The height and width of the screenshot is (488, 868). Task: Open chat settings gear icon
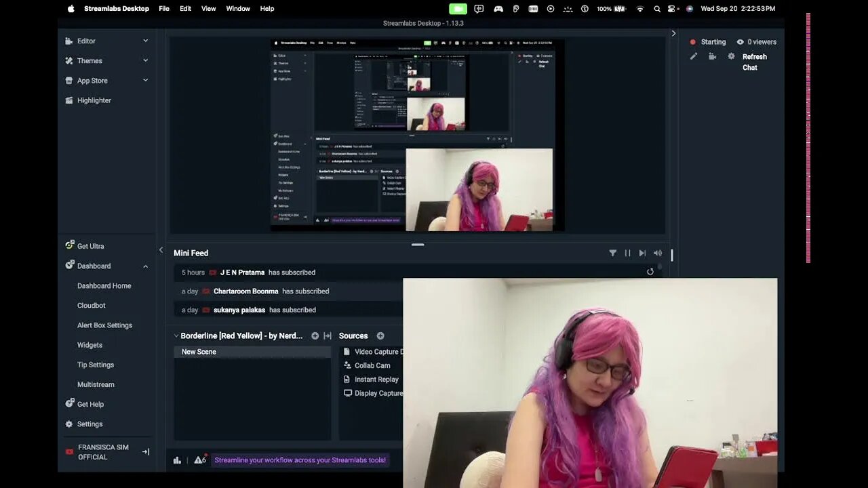click(x=731, y=56)
